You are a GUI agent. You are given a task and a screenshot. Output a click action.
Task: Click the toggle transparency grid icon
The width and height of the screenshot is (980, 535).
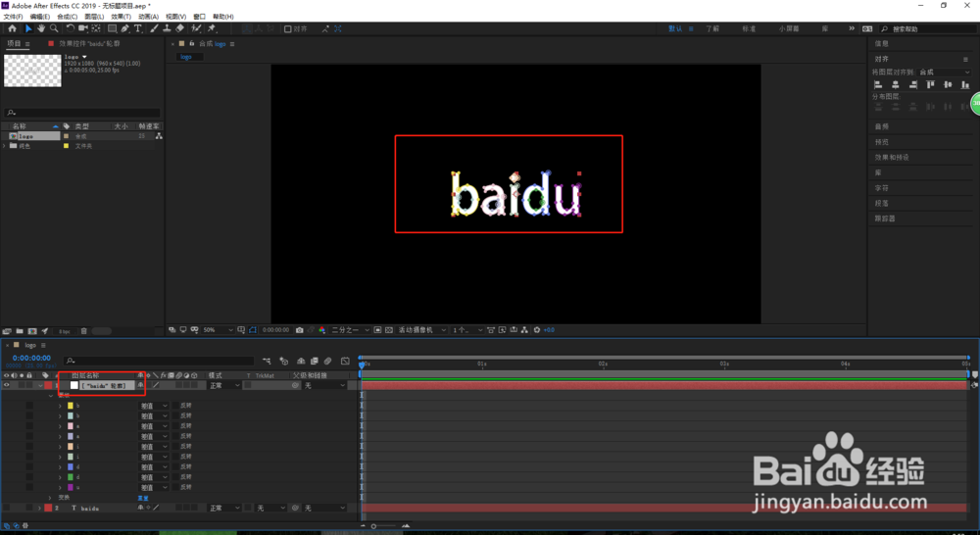point(389,330)
